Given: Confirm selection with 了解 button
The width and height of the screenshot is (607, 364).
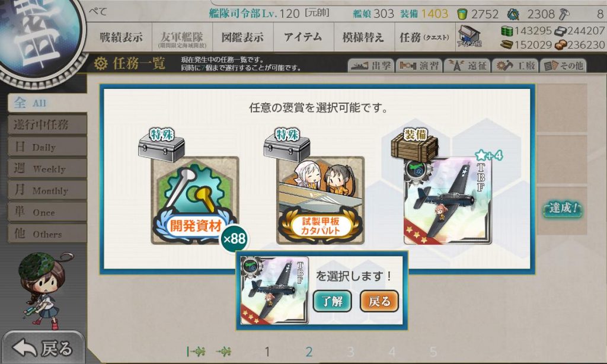Looking at the screenshot, I should [332, 301].
